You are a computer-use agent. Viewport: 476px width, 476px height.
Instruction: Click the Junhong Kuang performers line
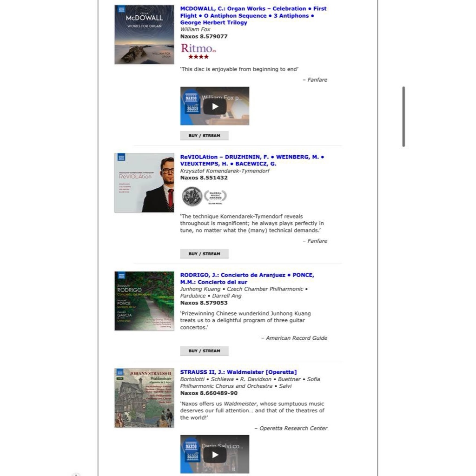coord(244,292)
